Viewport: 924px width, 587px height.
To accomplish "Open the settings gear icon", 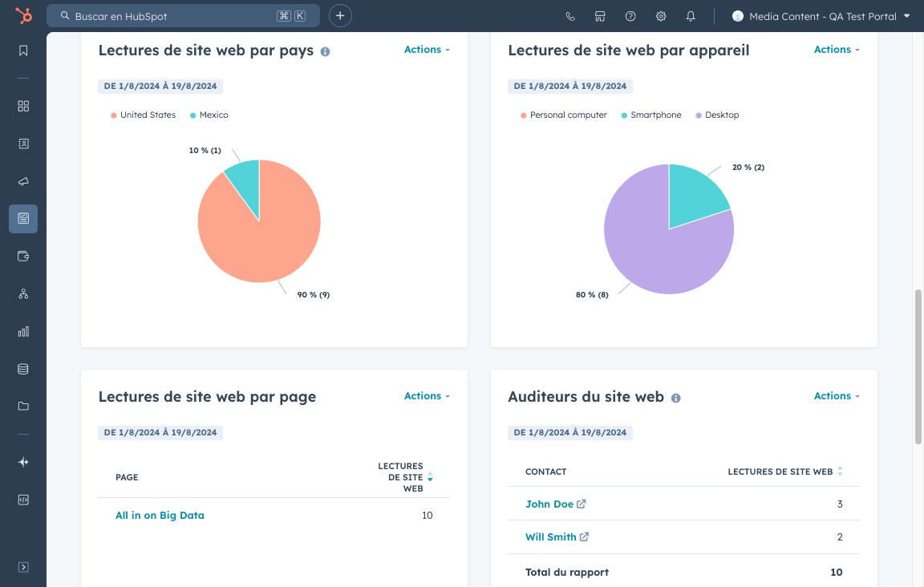I will 661,16.
